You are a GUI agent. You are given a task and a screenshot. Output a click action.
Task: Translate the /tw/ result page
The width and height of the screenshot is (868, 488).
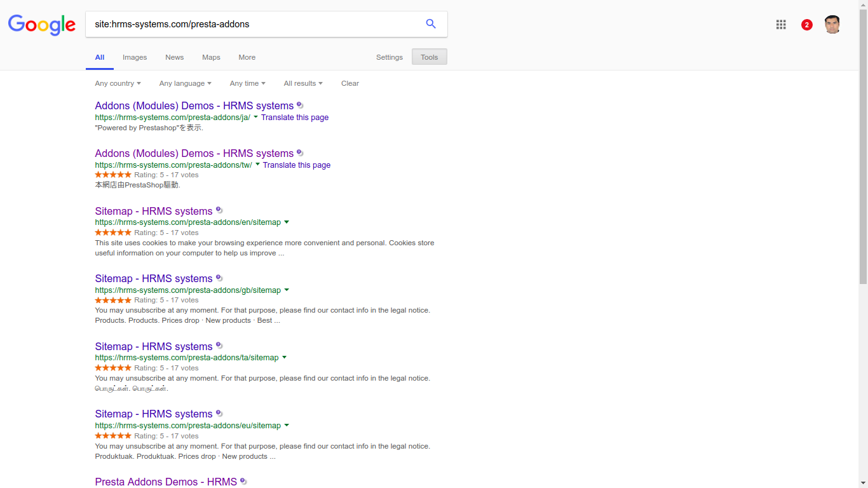tap(297, 165)
